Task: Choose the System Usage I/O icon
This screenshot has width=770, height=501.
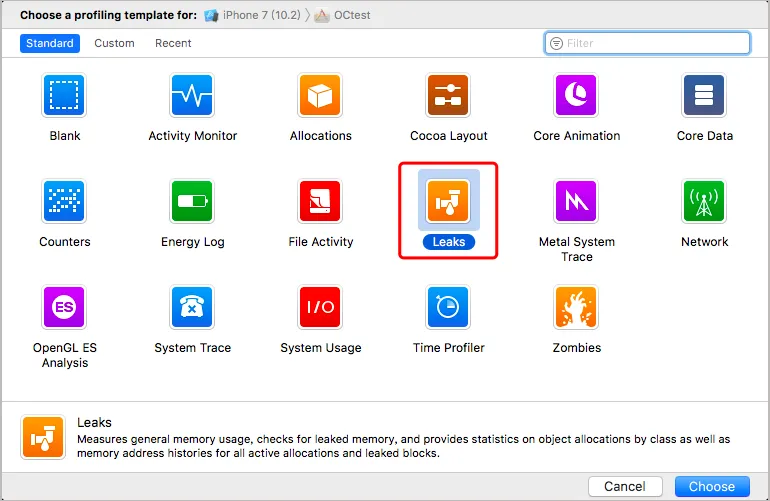Action: 320,307
